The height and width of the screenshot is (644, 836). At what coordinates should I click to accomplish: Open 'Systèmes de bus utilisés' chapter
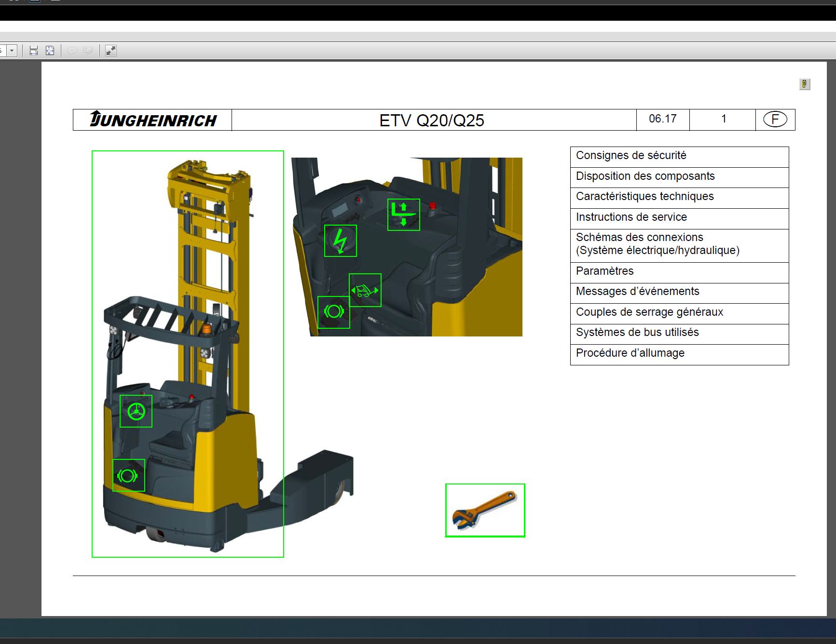679,334
